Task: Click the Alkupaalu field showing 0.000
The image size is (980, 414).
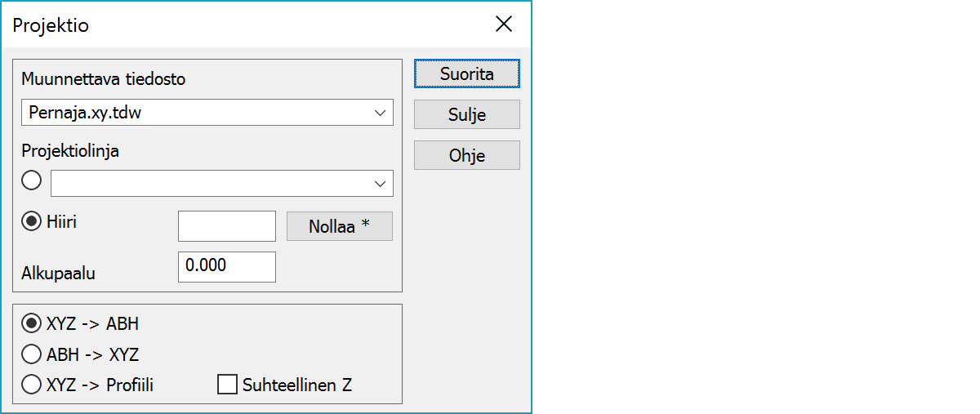Action: pyautogui.click(x=226, y=266)
